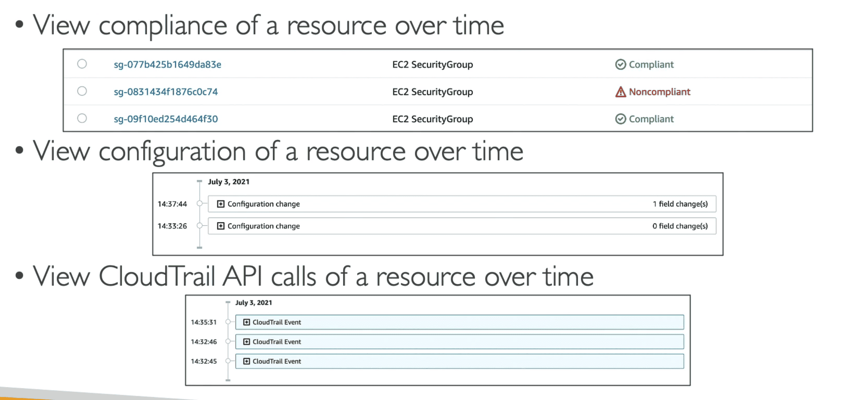This screenshot has width=868, height=400.
Task: Expand the 14:33:26 Configuration change plus icon
Action: (x=220, y=226)
